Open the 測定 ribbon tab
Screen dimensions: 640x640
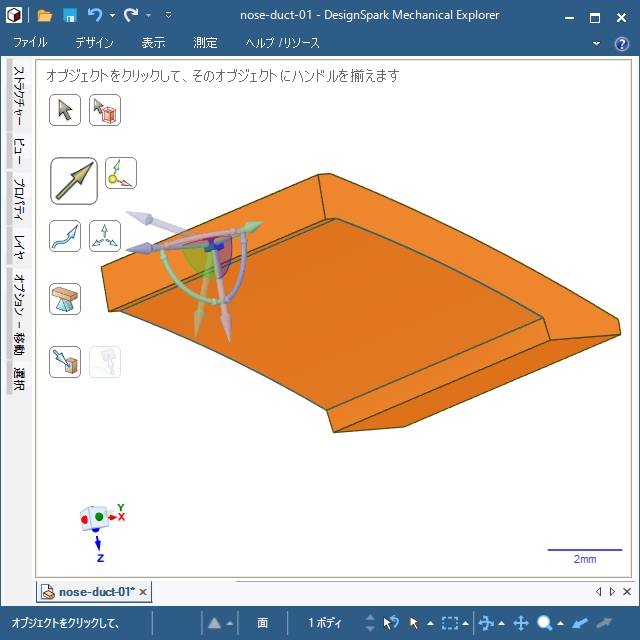[205, 43]
